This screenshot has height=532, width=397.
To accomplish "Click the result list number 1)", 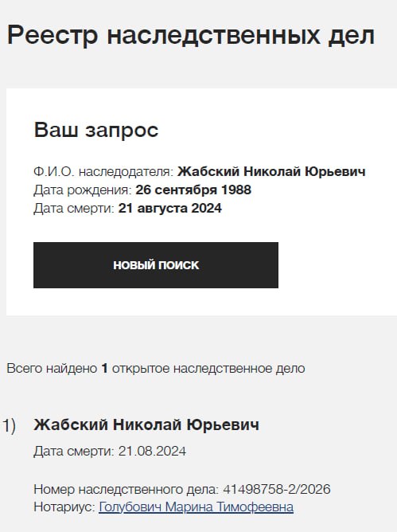I will pos(10,425).
